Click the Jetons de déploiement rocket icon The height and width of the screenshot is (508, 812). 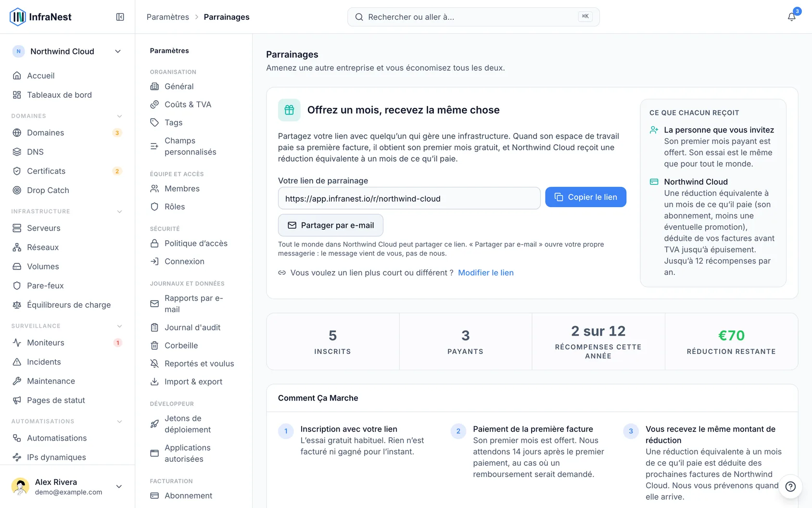(154, 424)
